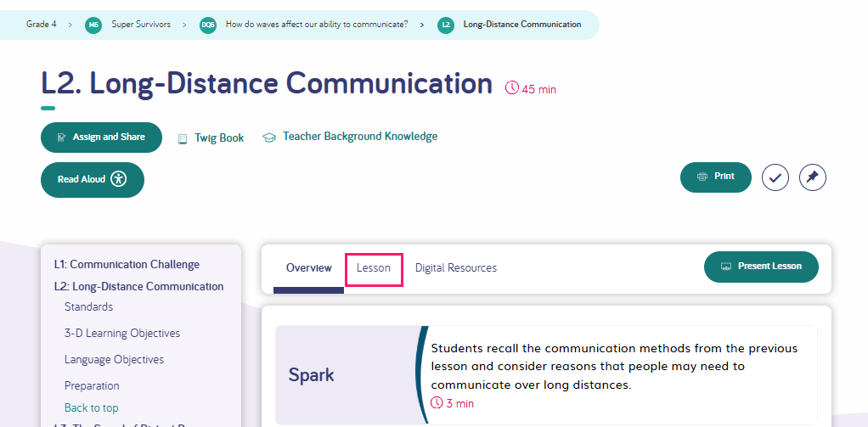
Task: Click the Spark 3 min duration text
Action: click(x=460, y=404)
